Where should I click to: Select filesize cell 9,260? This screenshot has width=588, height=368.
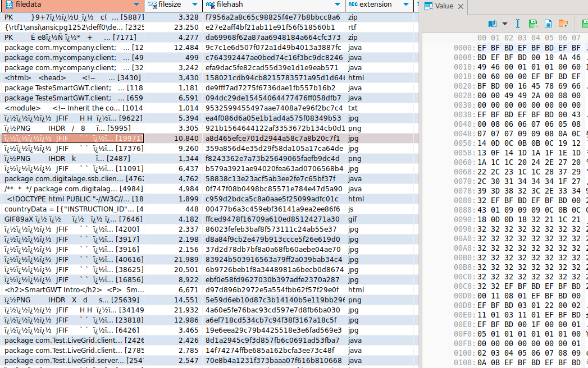173,149
